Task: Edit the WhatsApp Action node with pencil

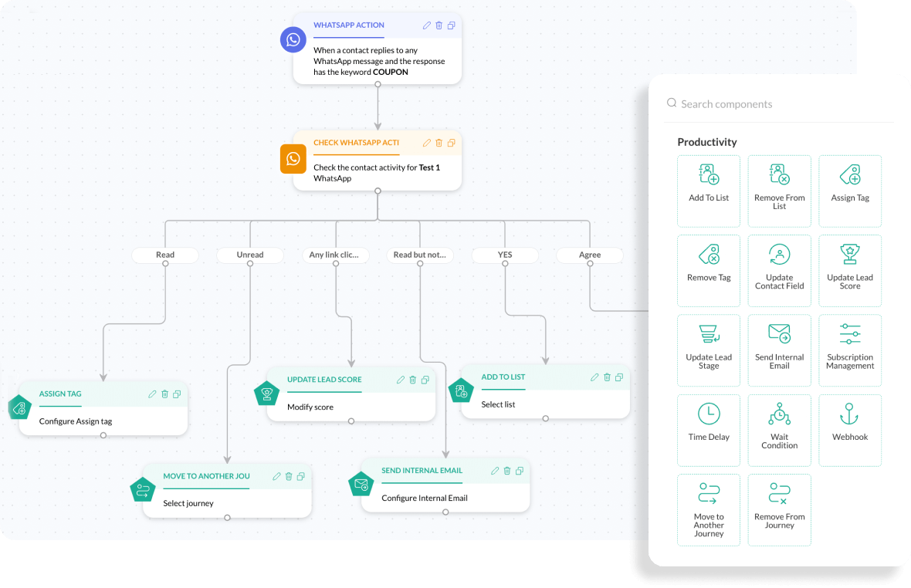Action: tap(427, 25)
